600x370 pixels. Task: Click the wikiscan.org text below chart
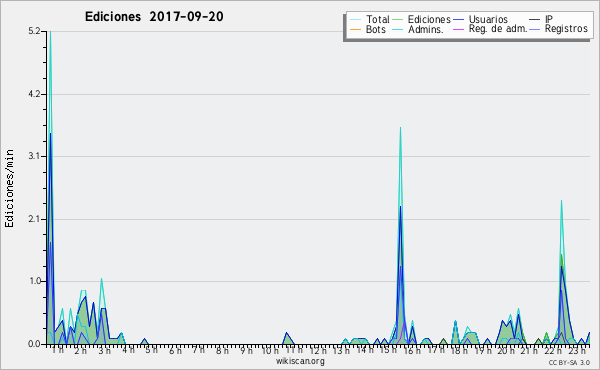(300, 361)
